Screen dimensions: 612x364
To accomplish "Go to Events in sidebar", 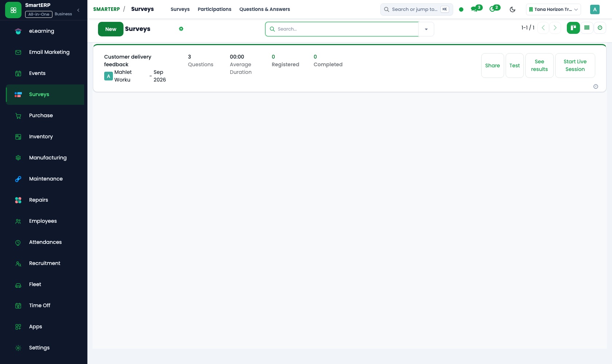I will pyautogui.click(x=45, y=73).
